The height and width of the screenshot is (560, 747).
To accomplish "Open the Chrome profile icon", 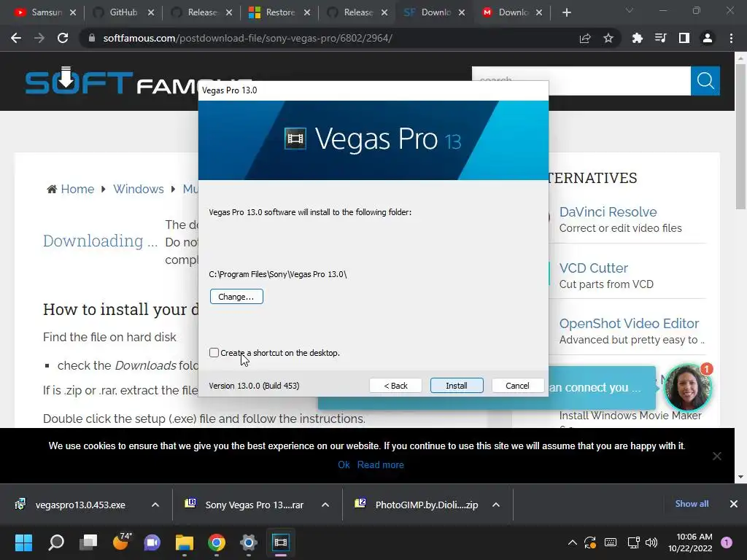I will pos(708,38).
